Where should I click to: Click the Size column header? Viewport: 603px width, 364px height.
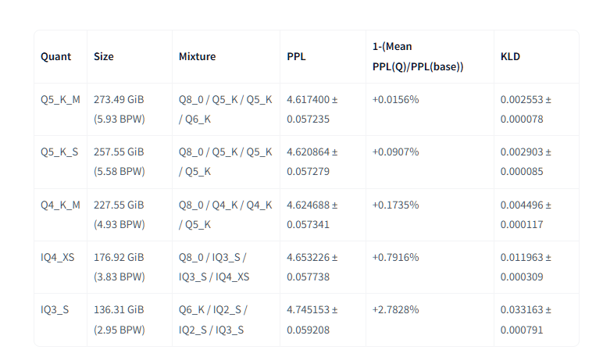pos(104,57)
